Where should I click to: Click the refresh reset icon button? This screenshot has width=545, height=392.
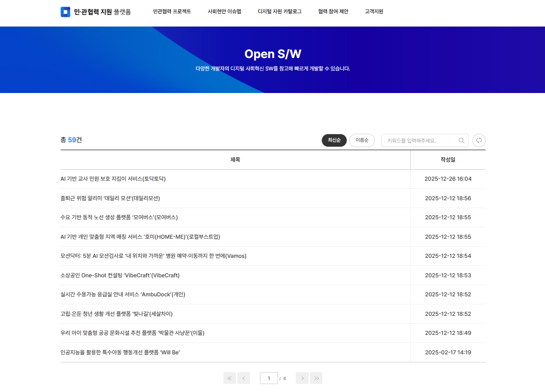[x=479, y=140]
